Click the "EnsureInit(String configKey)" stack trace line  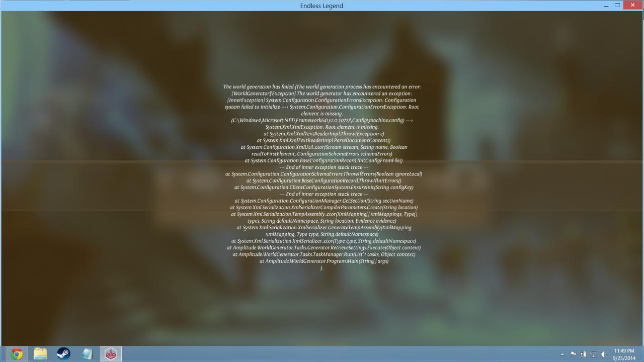click(x=324, y=188)
